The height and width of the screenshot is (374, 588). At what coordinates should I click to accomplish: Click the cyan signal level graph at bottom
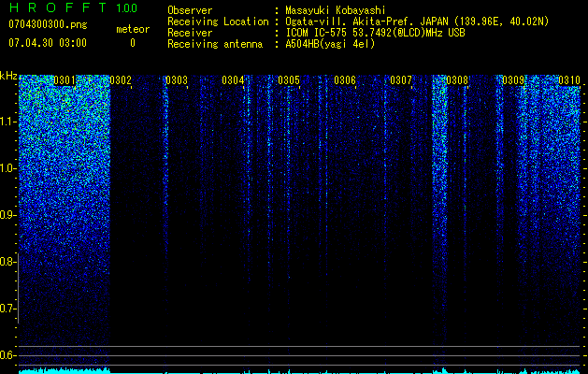click(300, 370)
